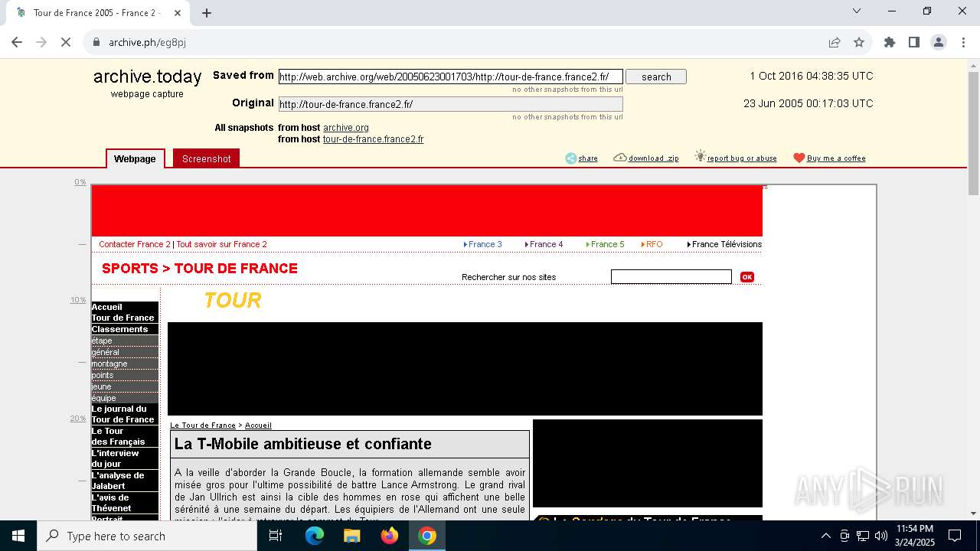Click the red OK search button
The image size is (980, 551).
coord(747,277)
